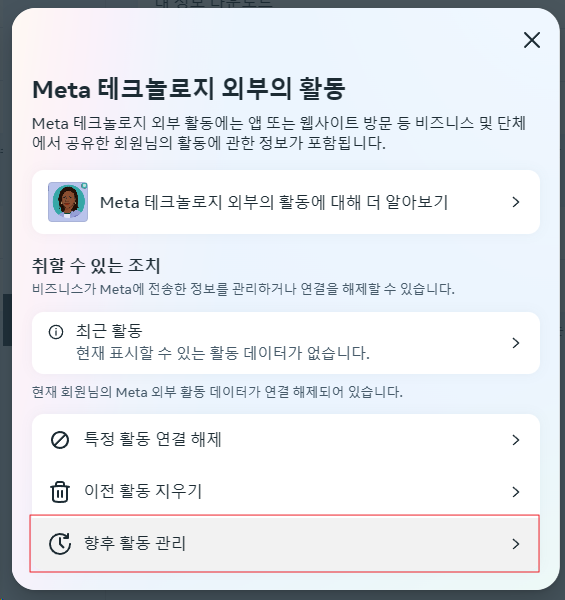Click the clock icon for 향후 활동 관리
The width and height of the screenshot is (565, 600).
(60, 544)
